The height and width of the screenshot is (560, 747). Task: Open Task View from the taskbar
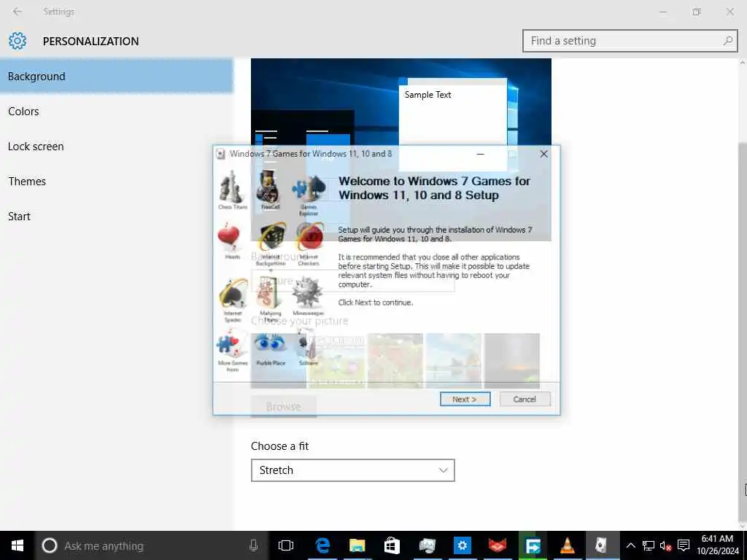(286, 545)
